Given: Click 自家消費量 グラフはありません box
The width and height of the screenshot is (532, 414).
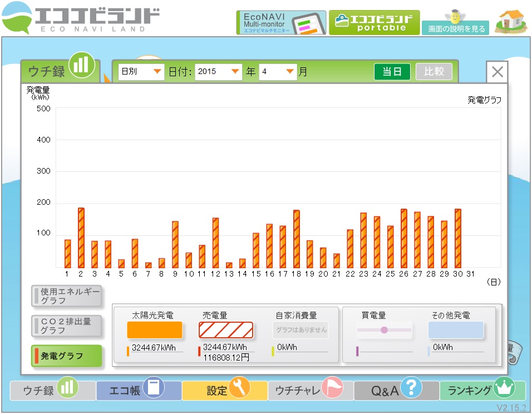Looking at the screenshot, I should (301, 330).
